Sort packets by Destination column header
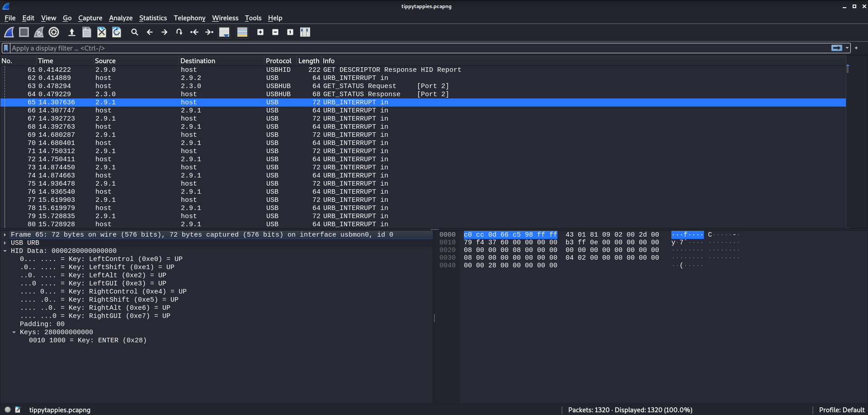The image size is (868, 415). click(x=222, y=61)
